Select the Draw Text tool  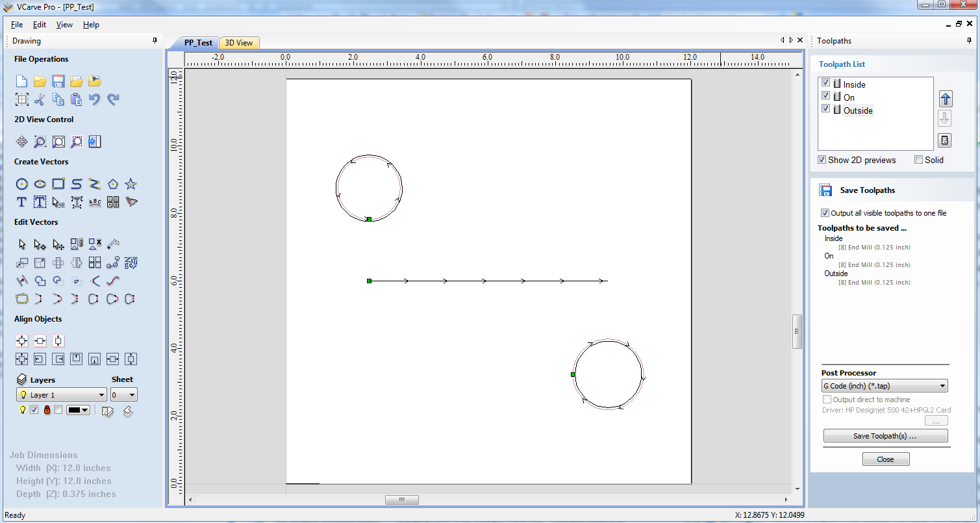pos(21,202)
